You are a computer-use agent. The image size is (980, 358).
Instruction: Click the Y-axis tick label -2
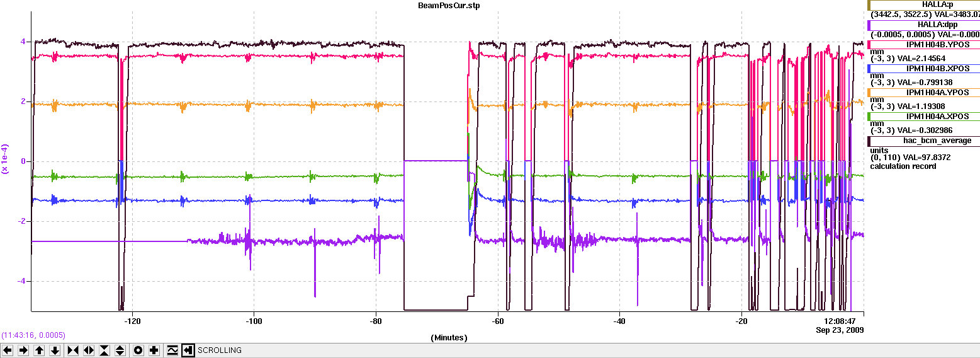click(21, 221)
